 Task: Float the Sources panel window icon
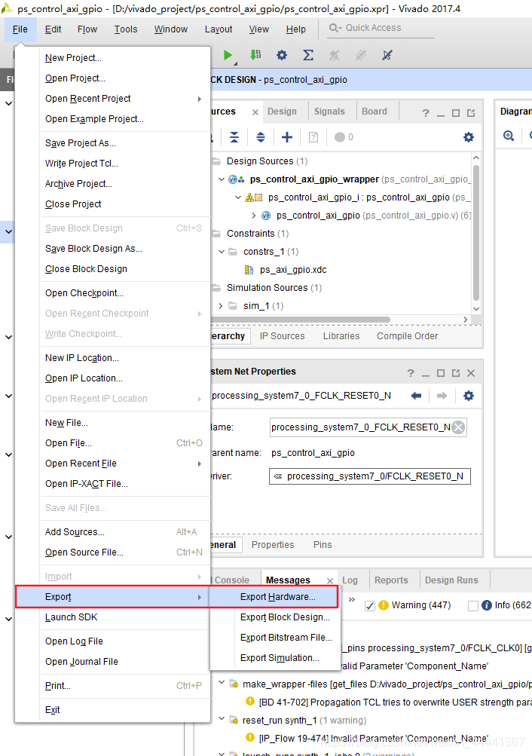pyautogui.click(x=471, y=113)
